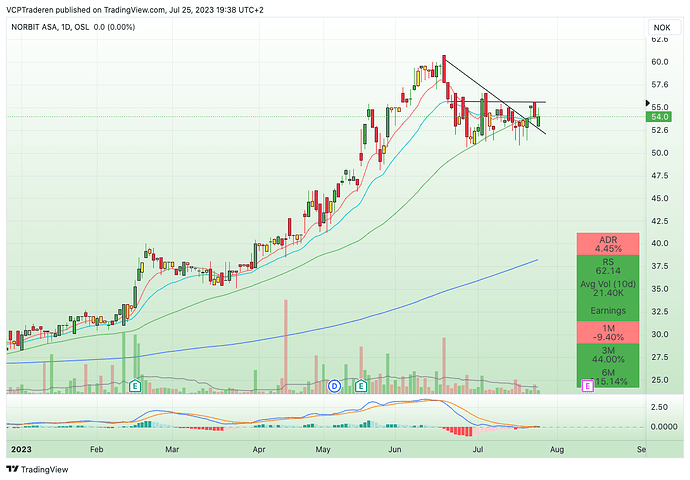This screenshot has height=480, width=690.
Task: Click the magenta upcoming earnings E marker
Action: [588, 386]
